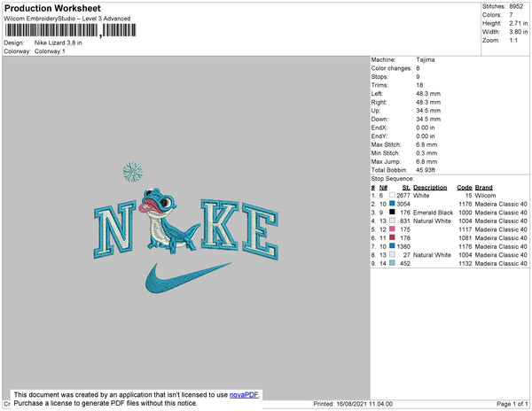The height and width of the screenshot is (411, 532).
Task: Click the 'Code' column header
Action: 464,188
